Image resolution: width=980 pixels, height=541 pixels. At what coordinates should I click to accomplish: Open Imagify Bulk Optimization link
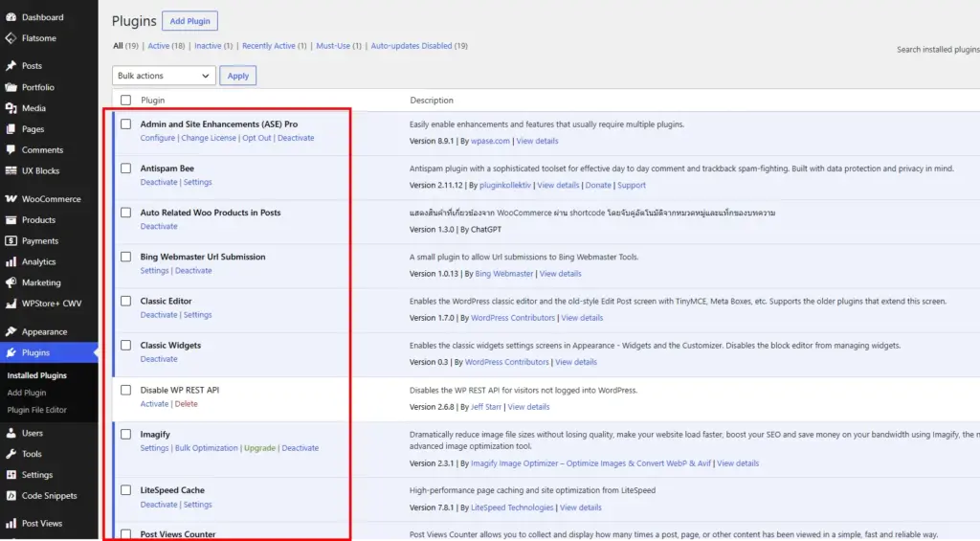tap(207, 448)
